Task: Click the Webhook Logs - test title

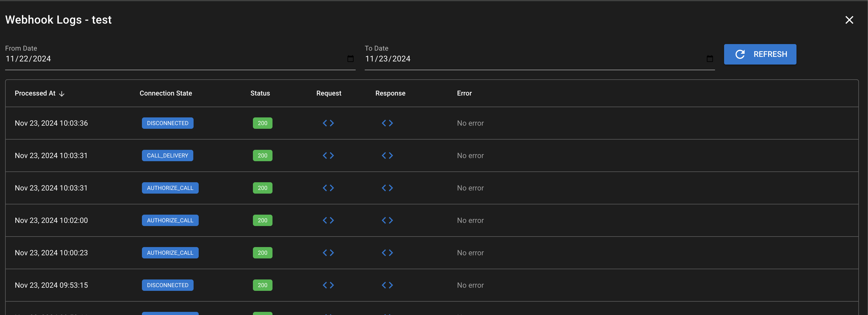Action: pos(58,20)
